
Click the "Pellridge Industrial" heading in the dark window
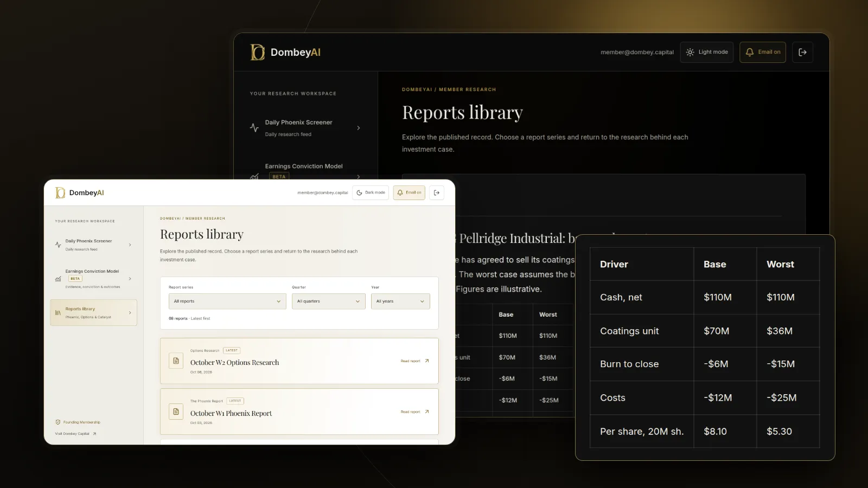tap(512, 239)
